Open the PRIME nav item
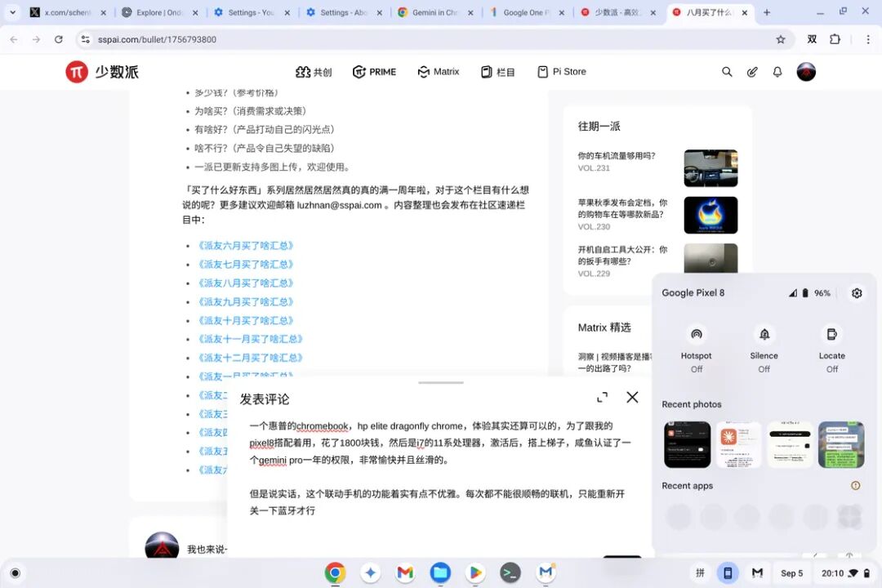Screen dimensions: 882x588 click(374, 72)
